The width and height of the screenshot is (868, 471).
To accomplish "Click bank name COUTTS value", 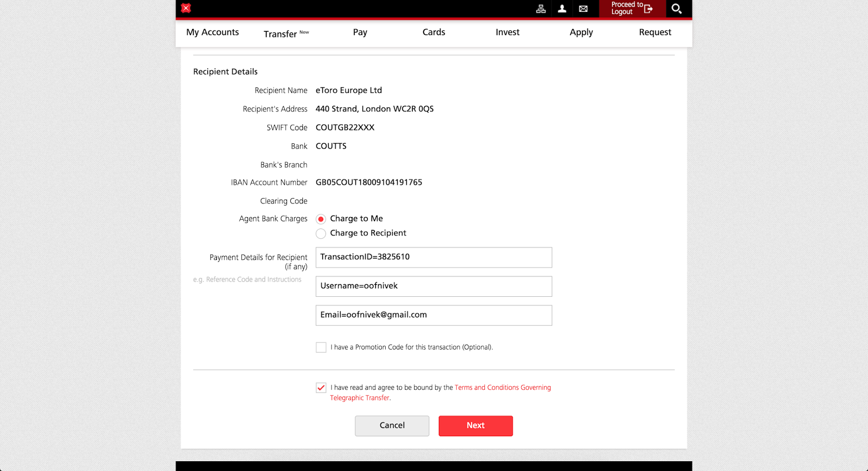I will point(331,147).
